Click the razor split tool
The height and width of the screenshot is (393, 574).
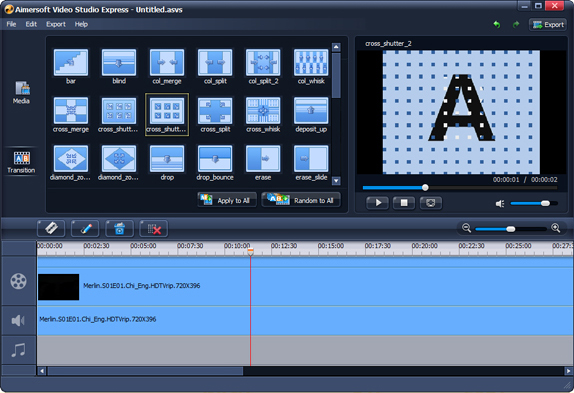(51, 229)
